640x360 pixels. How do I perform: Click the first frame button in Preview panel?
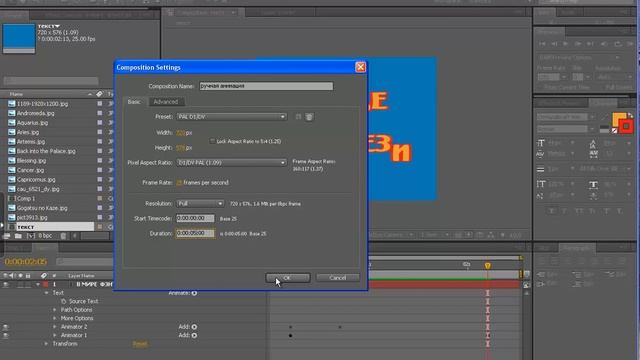point(542,44)
